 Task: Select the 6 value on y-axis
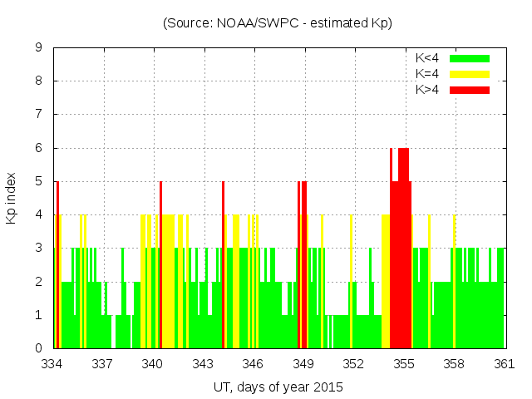click(39, 148)
